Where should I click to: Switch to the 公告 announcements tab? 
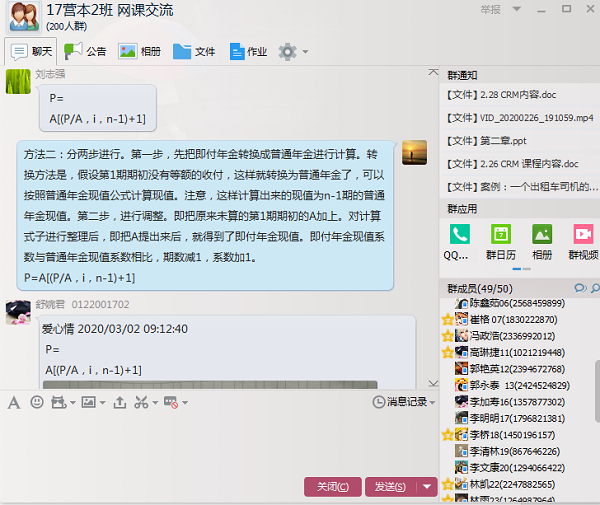point(86,51)
